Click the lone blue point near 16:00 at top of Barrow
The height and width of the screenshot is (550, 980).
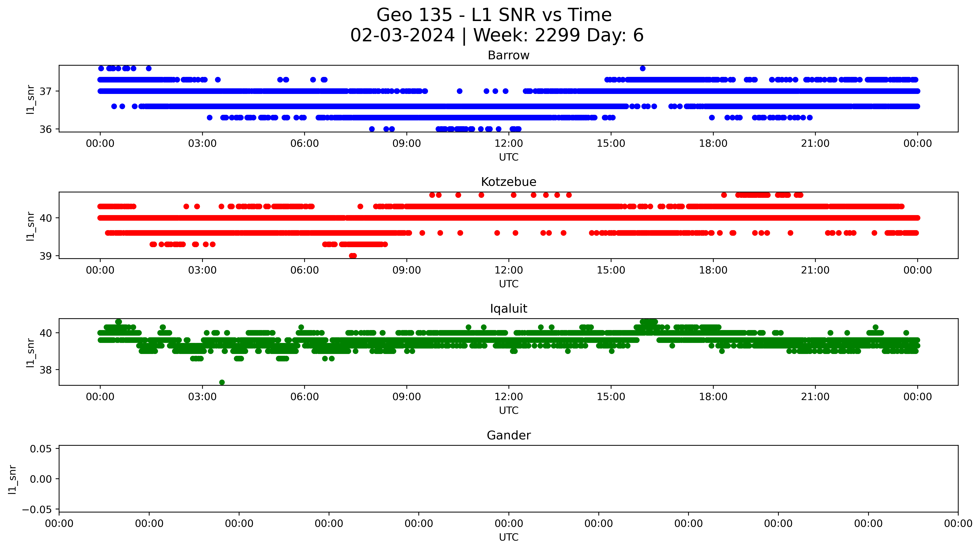click(x=643, y=69)
